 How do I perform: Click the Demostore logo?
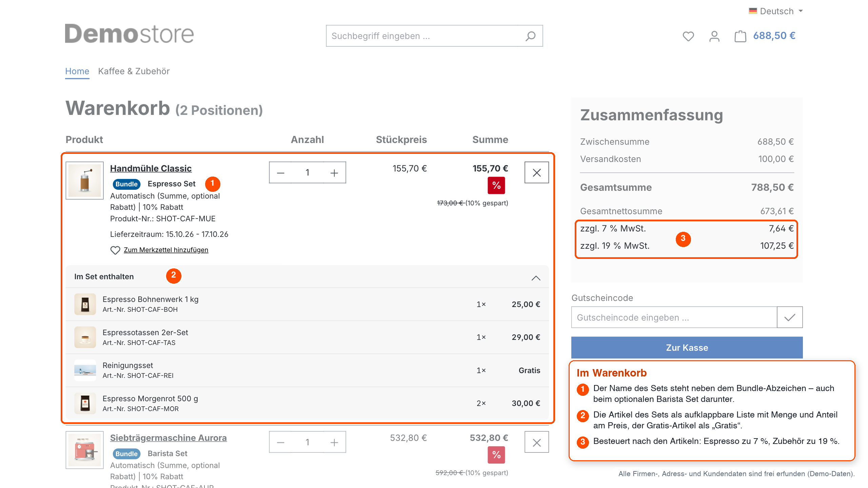(x=129, y=34)
